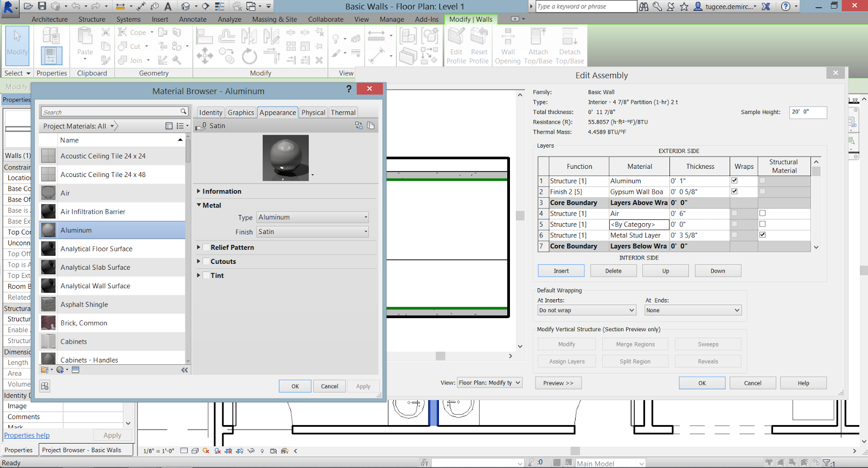The image size is (868, 468).
Task: Open the Finish dropdown showing Satin
Action: [312, 232]
